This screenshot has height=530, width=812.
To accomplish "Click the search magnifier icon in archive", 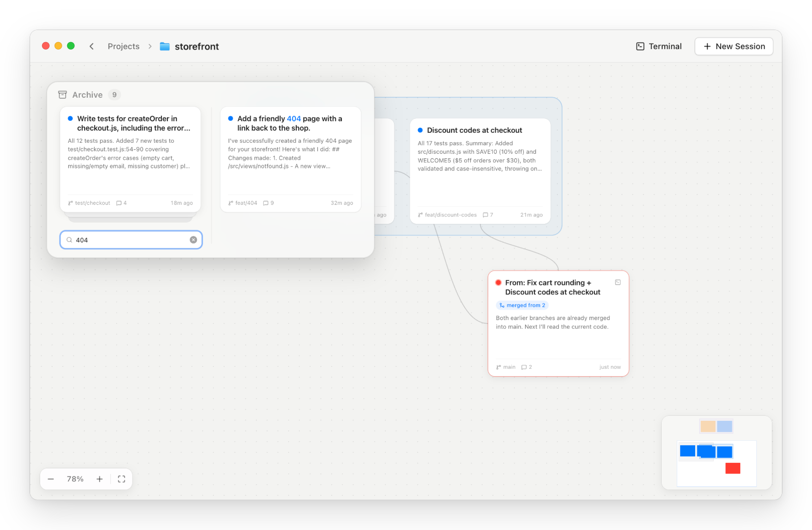I will (x=70, y=240).
